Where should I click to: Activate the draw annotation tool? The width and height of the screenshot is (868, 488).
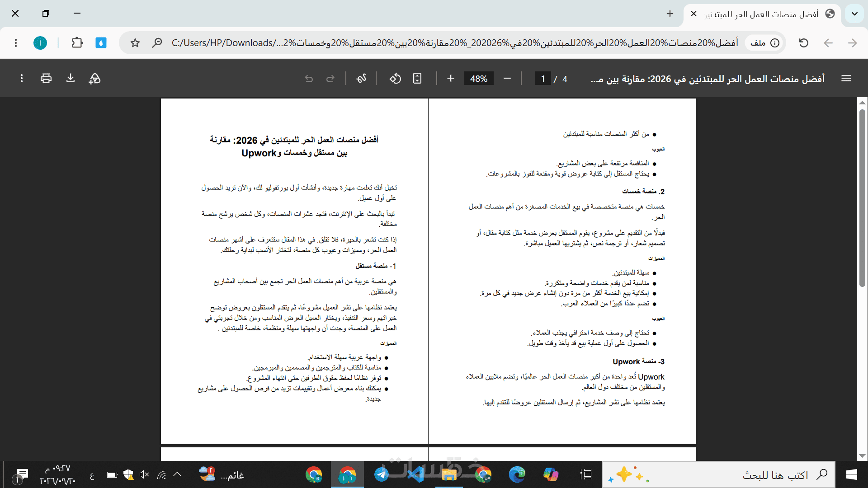pos(361,79)
